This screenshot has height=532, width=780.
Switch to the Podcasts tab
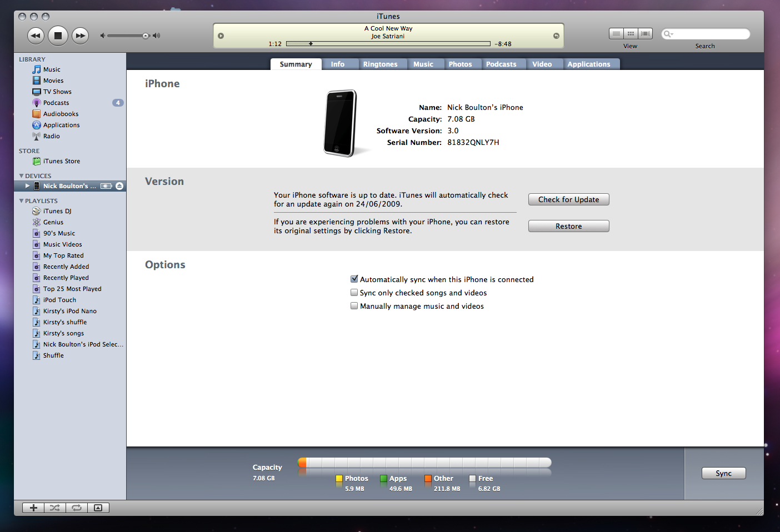(x=501, y=64)
